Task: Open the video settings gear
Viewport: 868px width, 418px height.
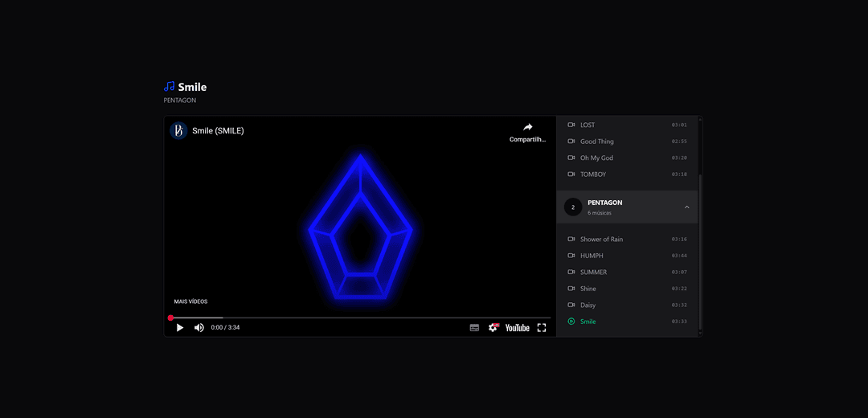Action: click(493, 328)
